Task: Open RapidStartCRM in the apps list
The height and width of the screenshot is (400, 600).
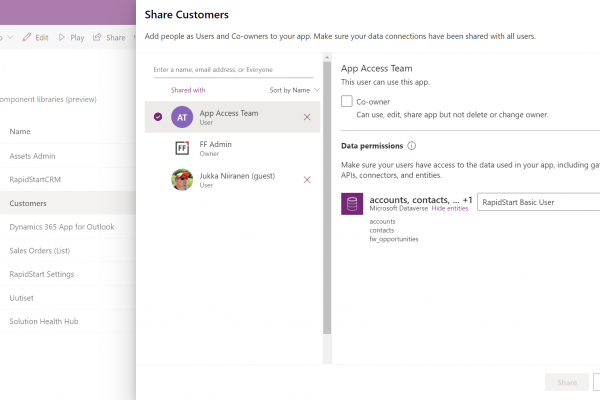Action: pos(35,180)
